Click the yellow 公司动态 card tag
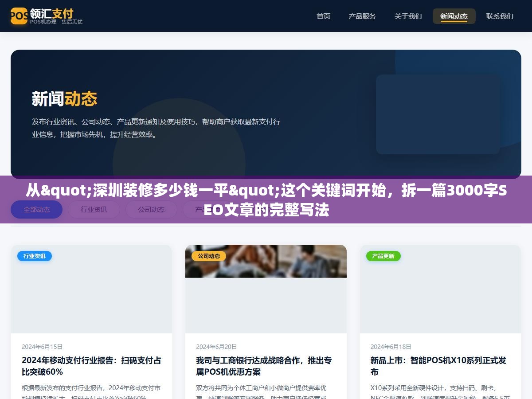 tap(209, 256)
